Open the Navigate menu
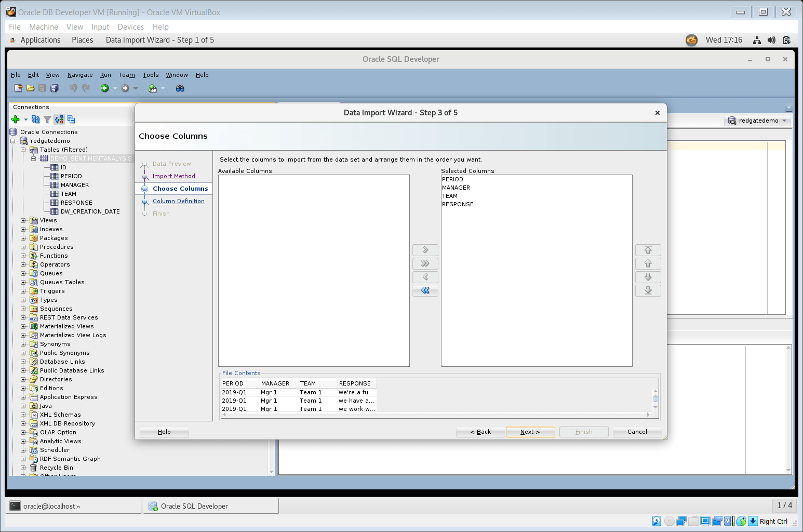 tap(80, 75)
